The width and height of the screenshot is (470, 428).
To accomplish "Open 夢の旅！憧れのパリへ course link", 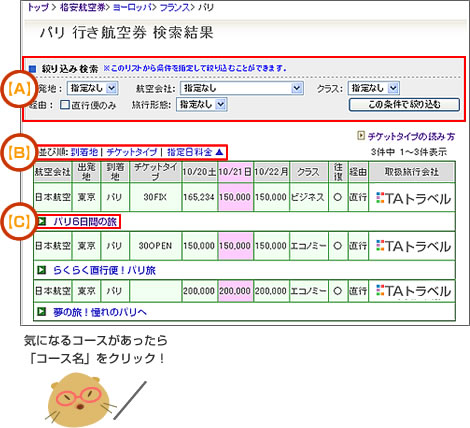I will pos(100,312).
